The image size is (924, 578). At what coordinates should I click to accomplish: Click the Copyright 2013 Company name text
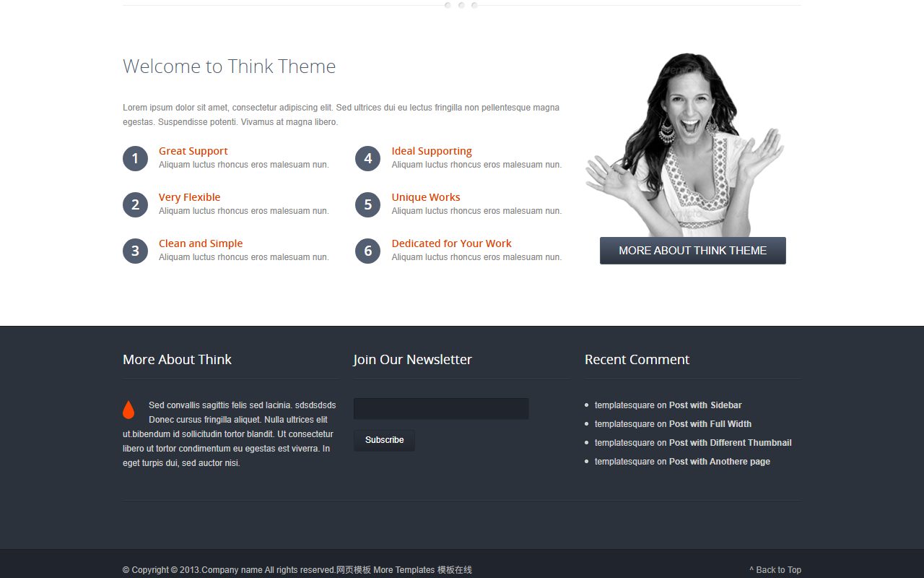[x=230, y=570]
